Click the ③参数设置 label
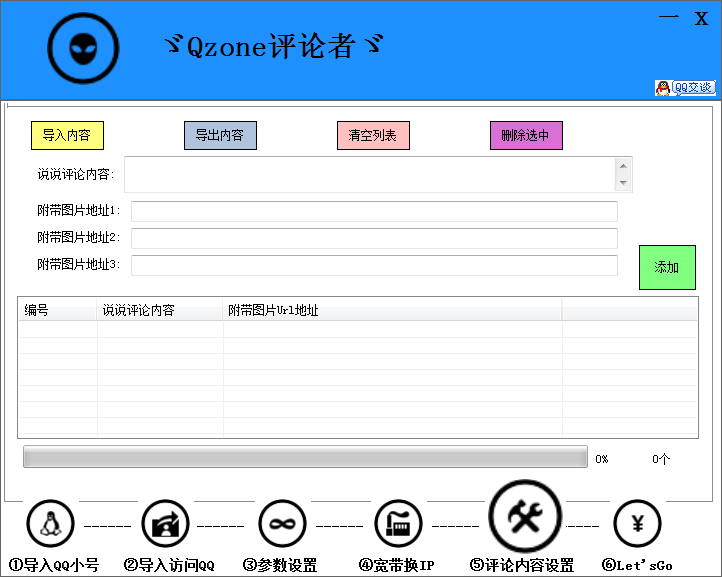Screen dimensions: 722x577 click(x=280, y=565)
